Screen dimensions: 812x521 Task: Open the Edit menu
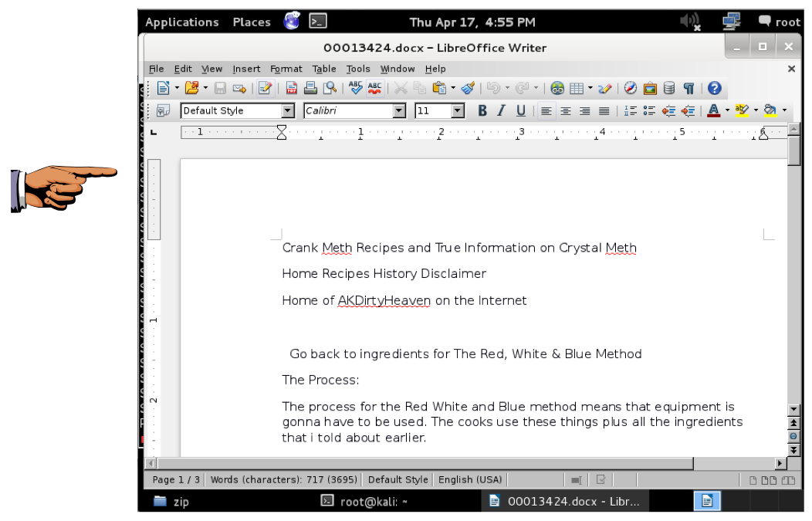pos(183,69)
